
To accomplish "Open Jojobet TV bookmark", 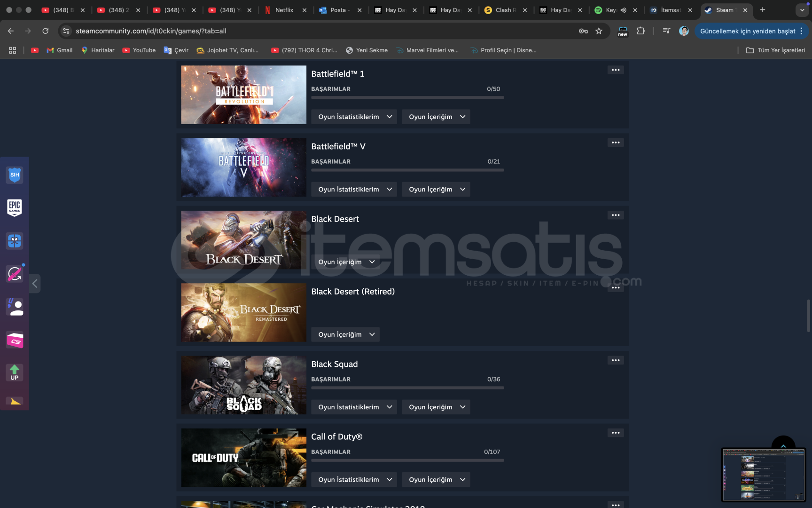I will (228, 50).
